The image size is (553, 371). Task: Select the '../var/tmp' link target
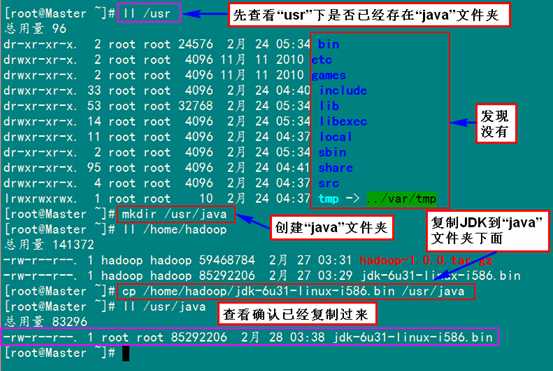pyautogui.click(x=402, y=199)
